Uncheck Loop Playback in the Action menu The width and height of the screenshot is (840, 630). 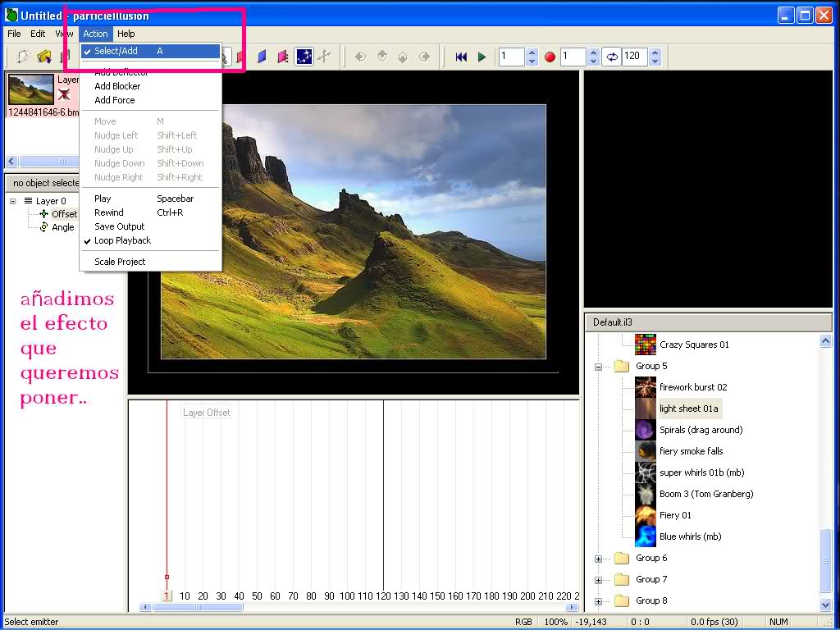pyautogui.click(x=151, y=240)
